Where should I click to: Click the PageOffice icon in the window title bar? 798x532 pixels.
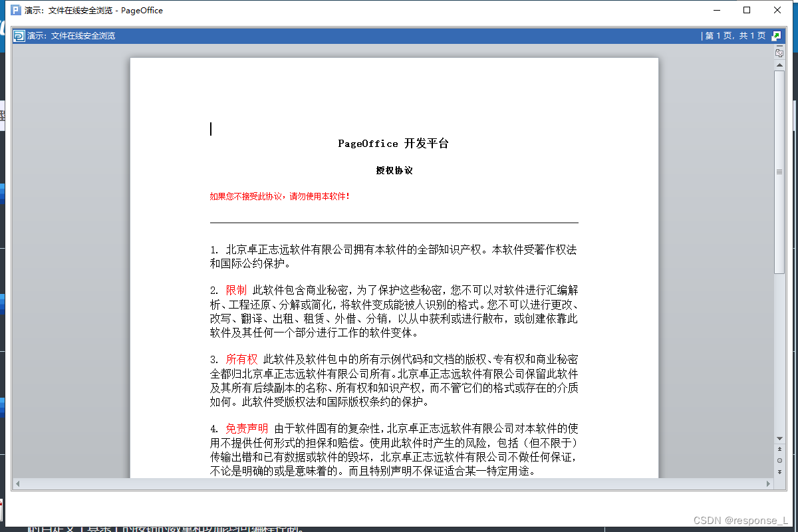[x=16, y=11]
